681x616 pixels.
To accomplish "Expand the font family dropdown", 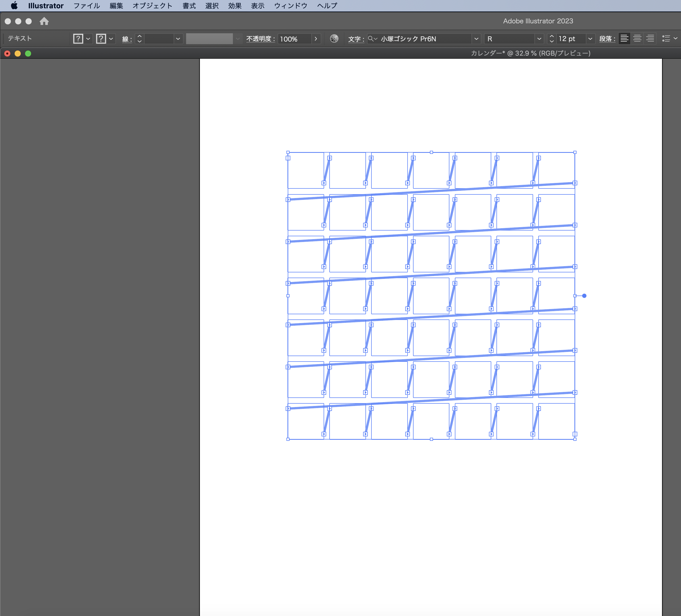I will 476,39.
